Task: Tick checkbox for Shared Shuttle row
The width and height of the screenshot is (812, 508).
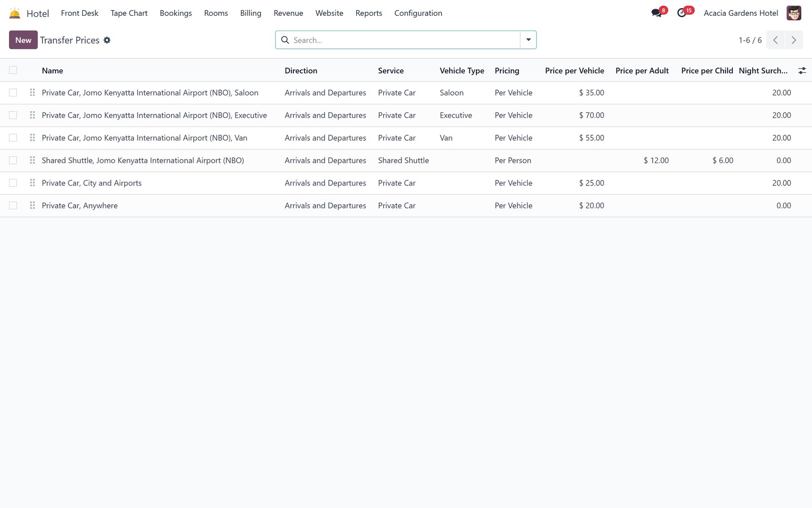Action: pos(13,161)
